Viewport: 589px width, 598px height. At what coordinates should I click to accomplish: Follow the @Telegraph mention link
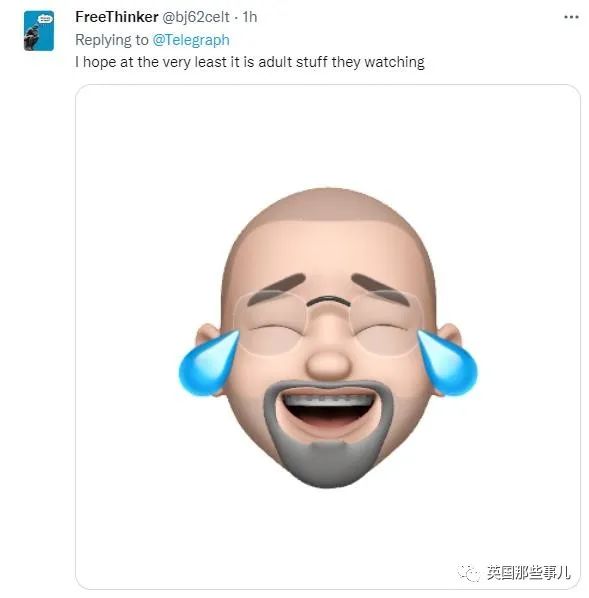click(191, 40)
